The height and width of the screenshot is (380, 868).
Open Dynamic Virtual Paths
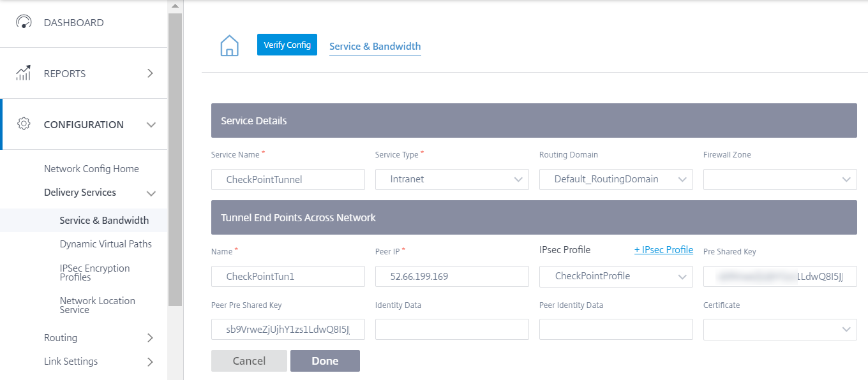pyautogui.click(x=106, y=244)
